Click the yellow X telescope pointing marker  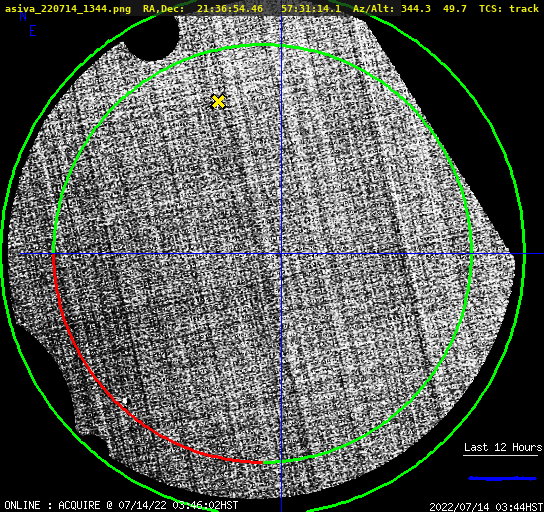pyautogui.click(x=218, y=102)
